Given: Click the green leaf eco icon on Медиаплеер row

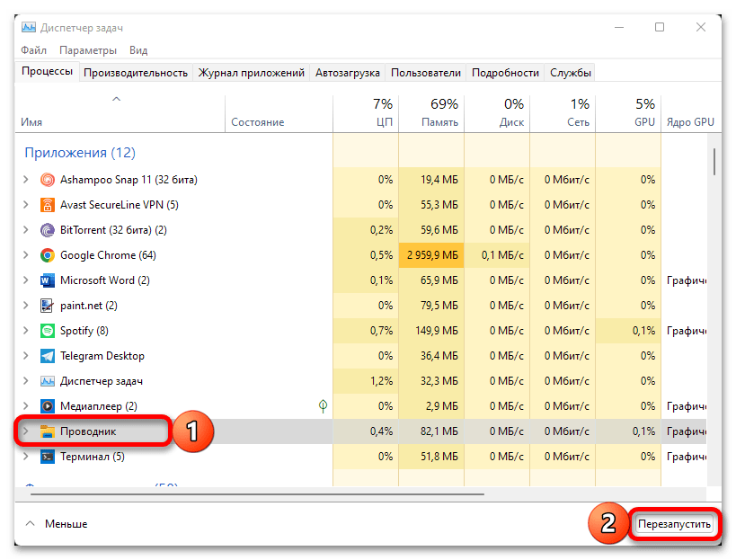Looking at the screenshot, I should pos(323,405).
